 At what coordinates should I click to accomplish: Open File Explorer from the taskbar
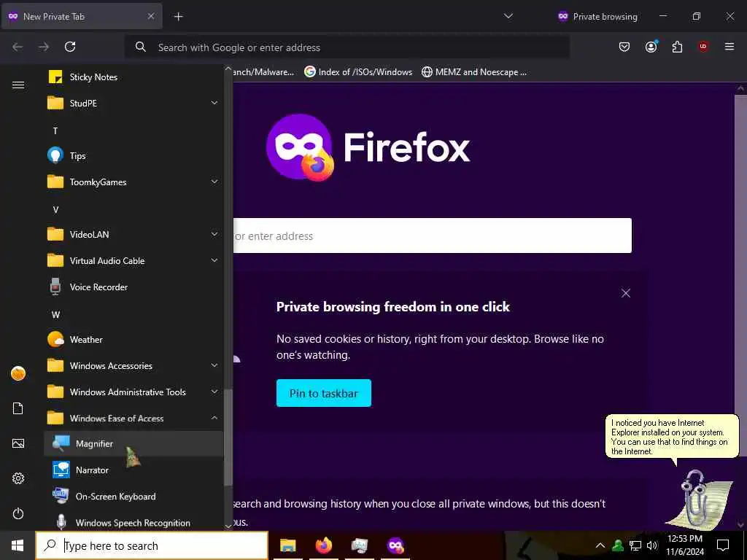tap(288, 545)
